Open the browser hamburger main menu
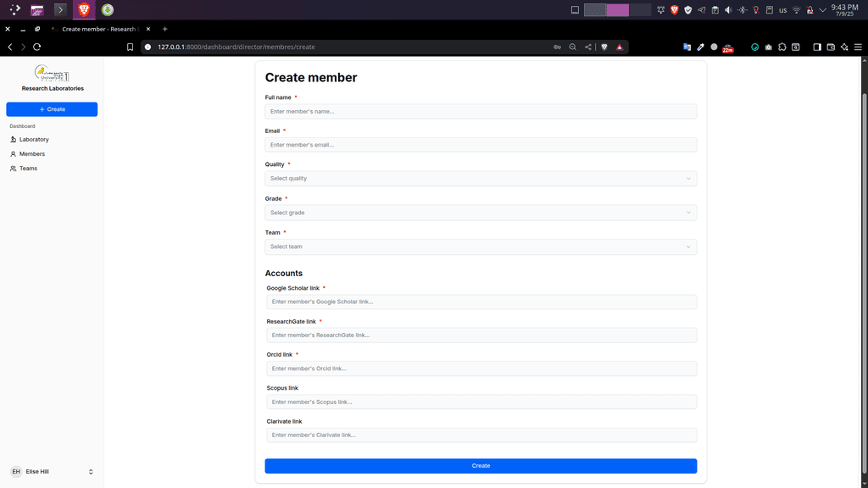The width and height of the screenshot is (868, 488). pyautogui.click(x=858, y=47)
